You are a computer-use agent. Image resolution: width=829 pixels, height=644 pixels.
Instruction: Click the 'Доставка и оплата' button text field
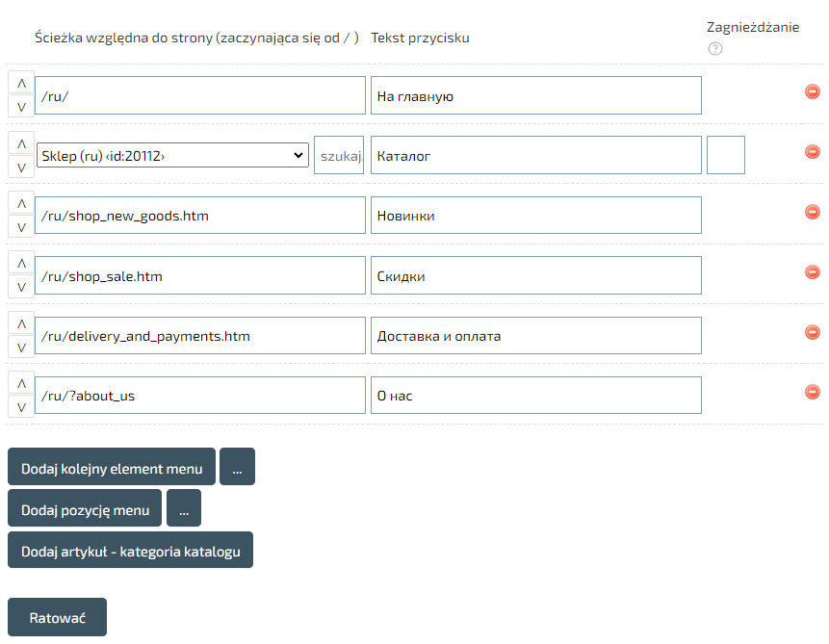point(535,336)
